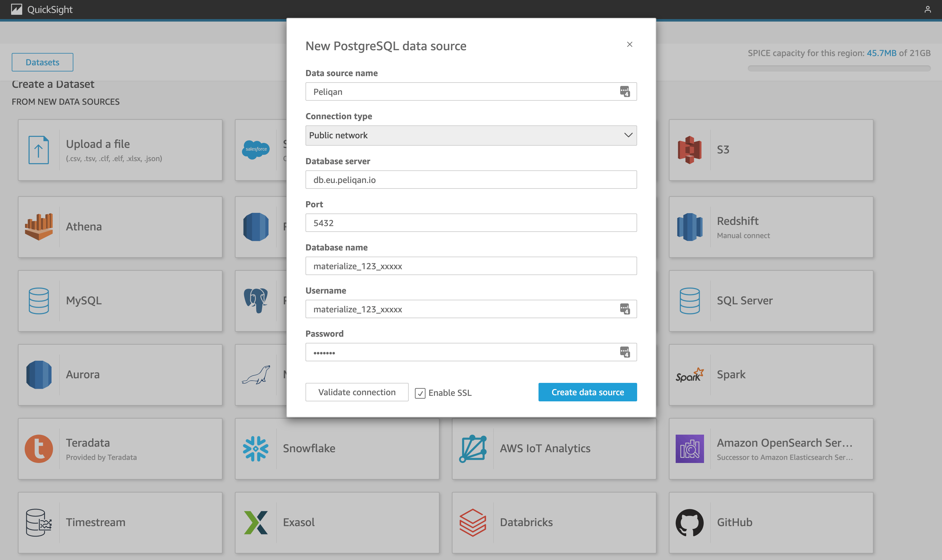Select the SQL Server icon

point(690,301)
